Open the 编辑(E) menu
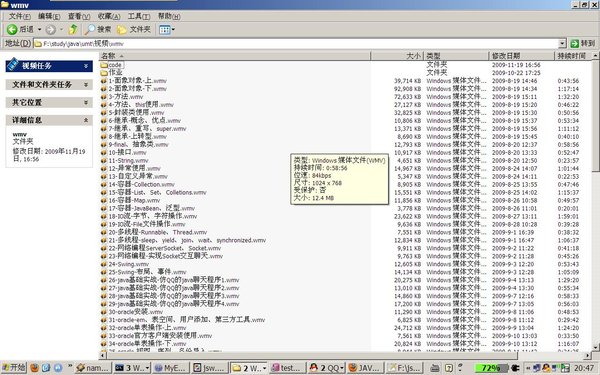 49,16
